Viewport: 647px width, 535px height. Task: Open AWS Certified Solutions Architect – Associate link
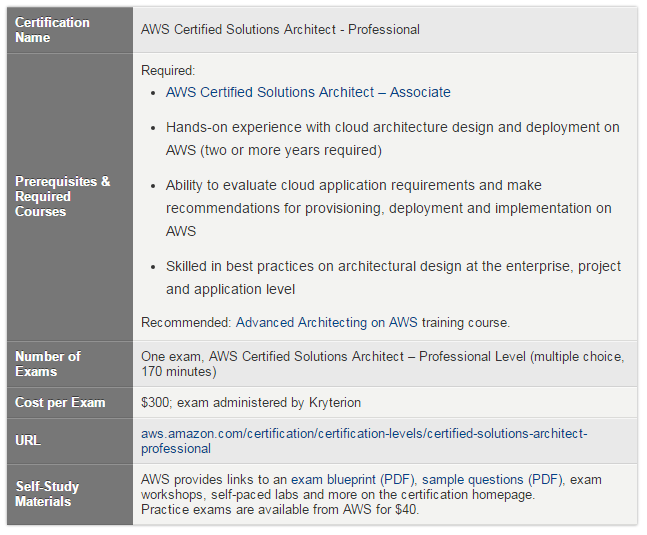click(x=308, y=92)
